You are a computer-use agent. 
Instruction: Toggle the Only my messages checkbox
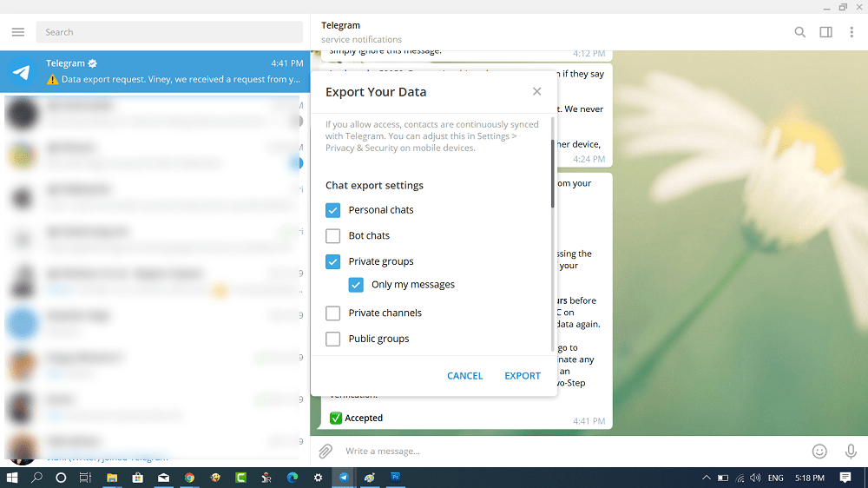click(356, 285)
